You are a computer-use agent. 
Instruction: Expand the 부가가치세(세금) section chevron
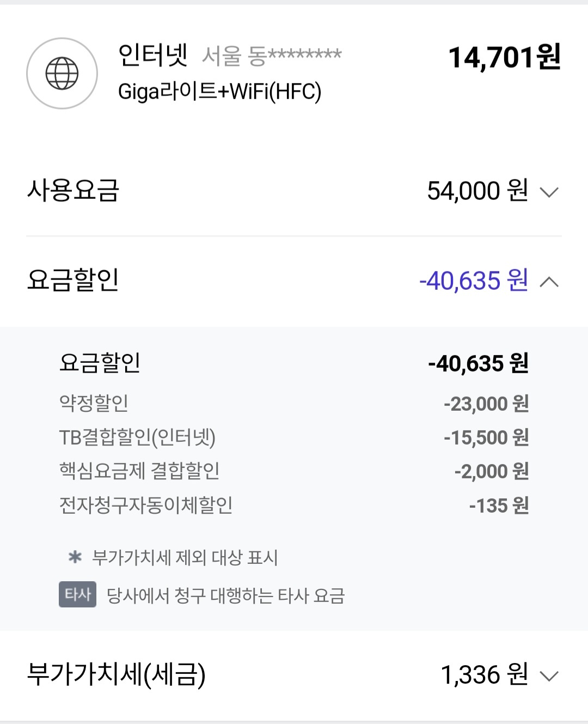click(x=549, y=676)
